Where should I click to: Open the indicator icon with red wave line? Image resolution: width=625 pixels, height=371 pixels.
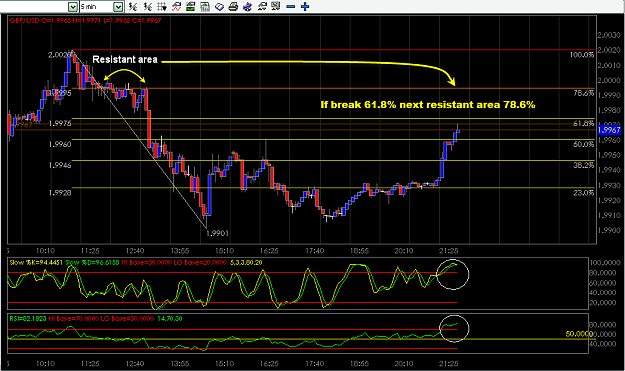(x=176, y=6)
